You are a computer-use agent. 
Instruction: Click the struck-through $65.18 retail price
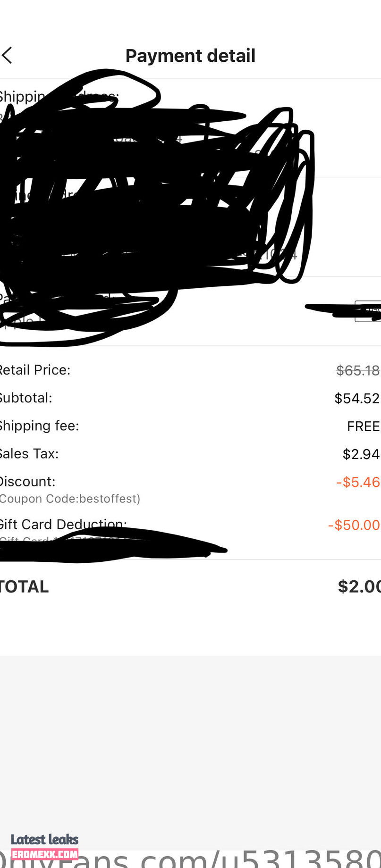pos(358,370)
